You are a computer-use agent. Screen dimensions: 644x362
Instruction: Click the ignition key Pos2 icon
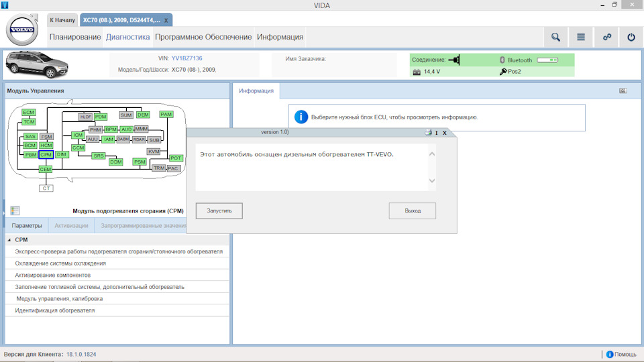503,72
